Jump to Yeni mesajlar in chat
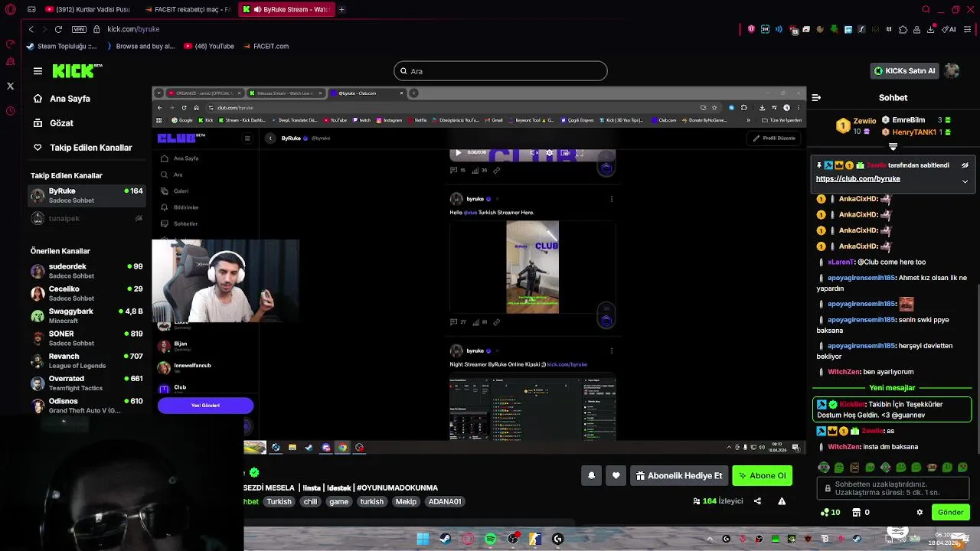Screen dimensions: 980x551 pos(892,388)
